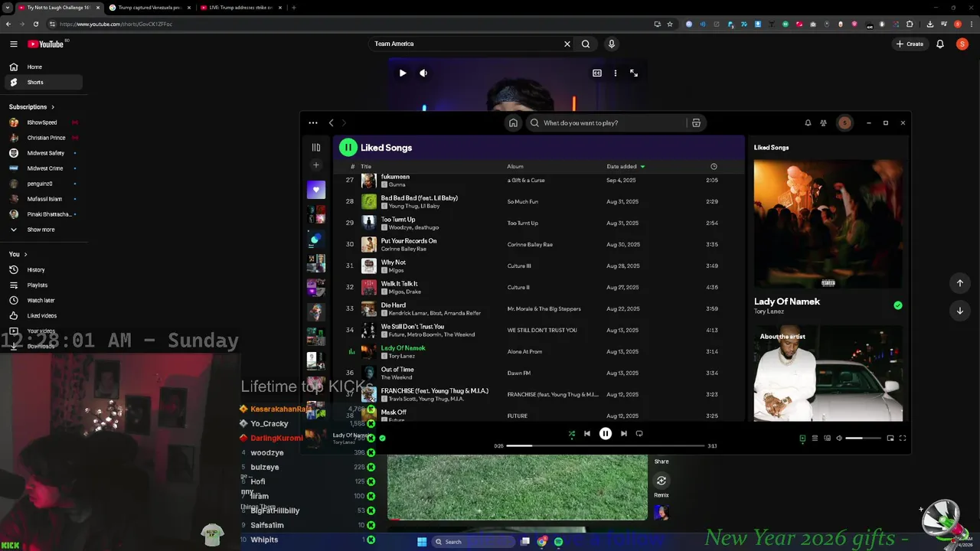Mute Spotify volume speaker icon

(x=839, y=438)
